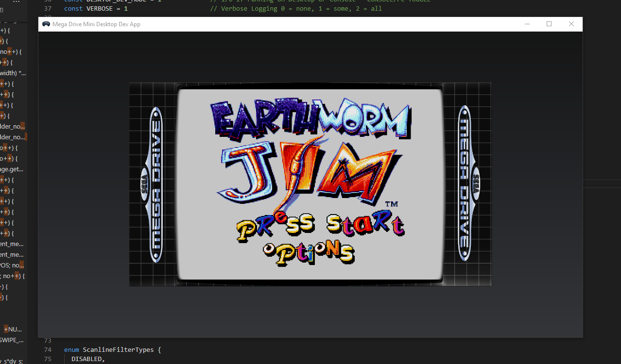The image size is (621, 364).
Task: Click 'const VERBOSE = 1' in the code editor
Action: 96,9
